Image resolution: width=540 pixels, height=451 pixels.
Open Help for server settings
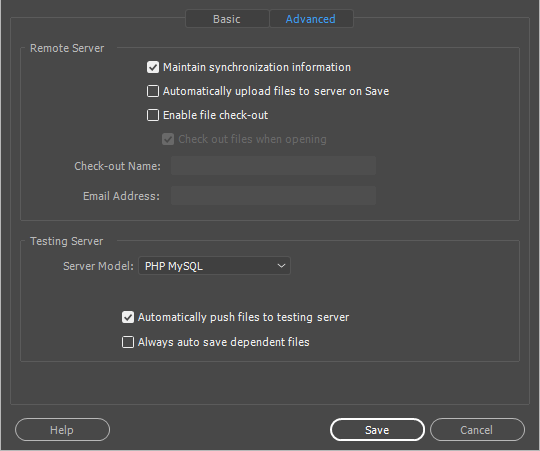click(x=62, y=430)
